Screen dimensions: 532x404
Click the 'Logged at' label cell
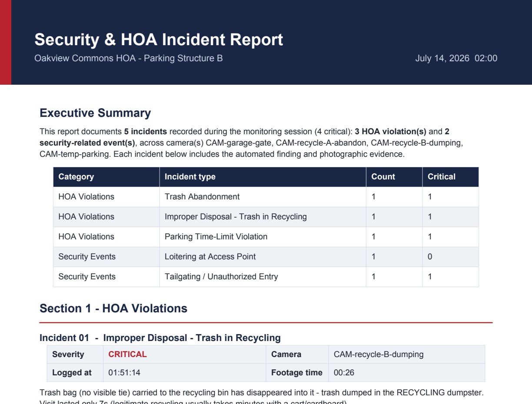[75, 373]
